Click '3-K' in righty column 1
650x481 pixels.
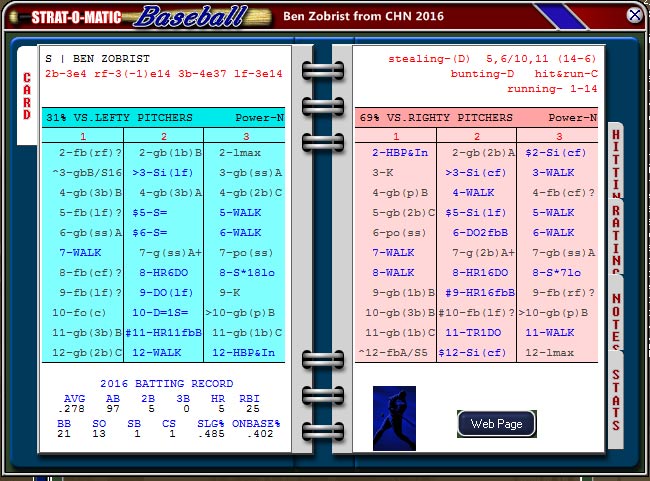tap(383, 173)
